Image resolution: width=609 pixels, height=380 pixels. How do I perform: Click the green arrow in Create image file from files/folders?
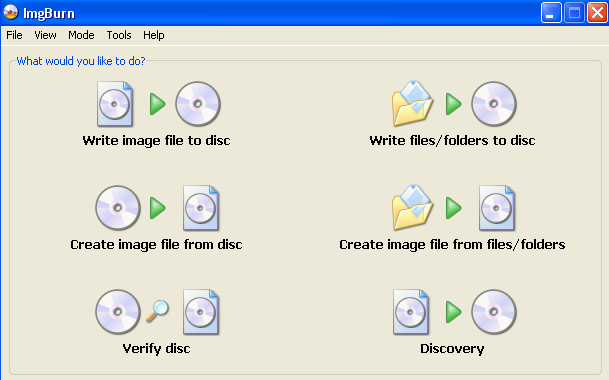(x=454, y=208)
